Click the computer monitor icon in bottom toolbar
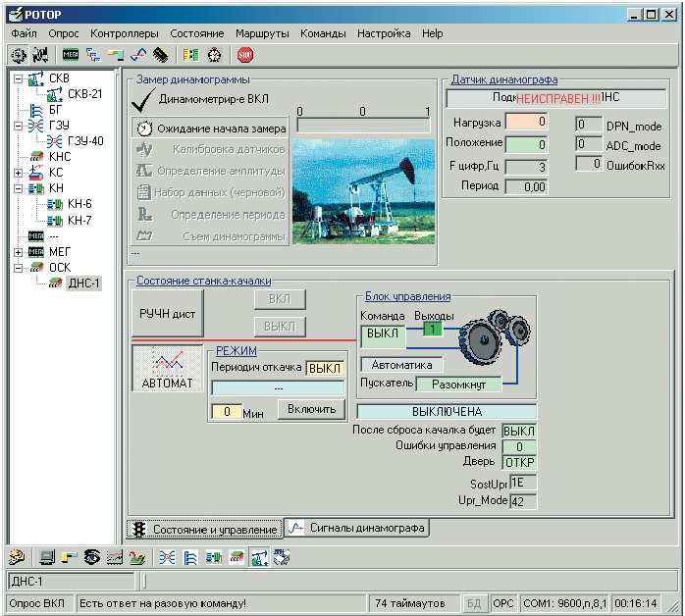The width and height of the screenshot is (685, 616). coord(47,557)
